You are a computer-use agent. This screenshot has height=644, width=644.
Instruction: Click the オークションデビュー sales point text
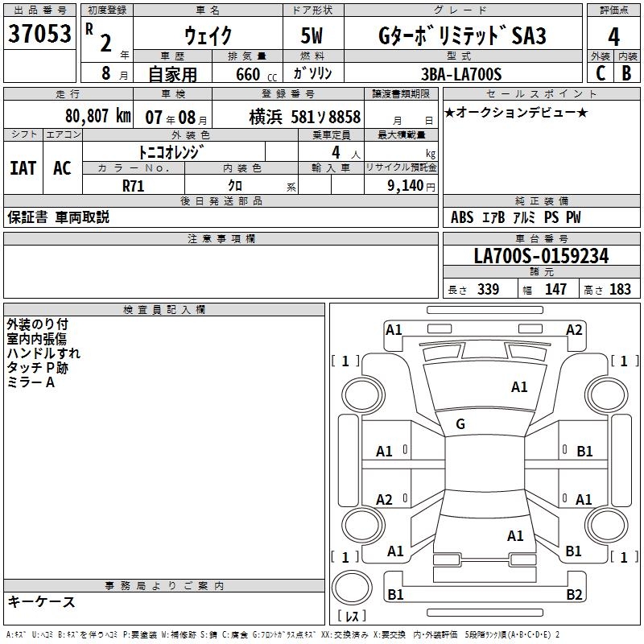516,112
